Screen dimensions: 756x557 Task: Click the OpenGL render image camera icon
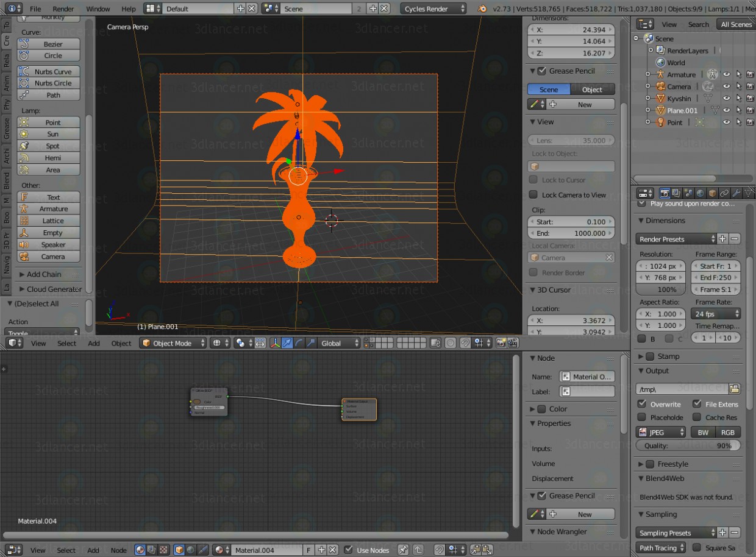point(501,343)
